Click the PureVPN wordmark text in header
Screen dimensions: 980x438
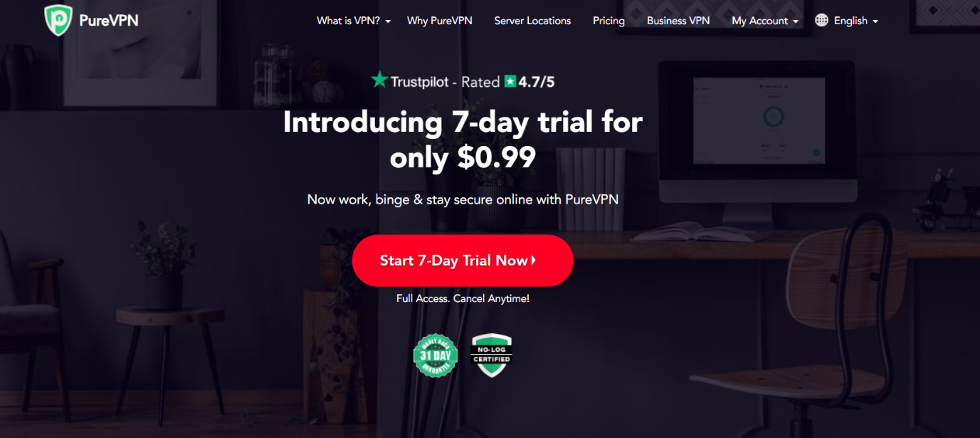click(109, 20)
